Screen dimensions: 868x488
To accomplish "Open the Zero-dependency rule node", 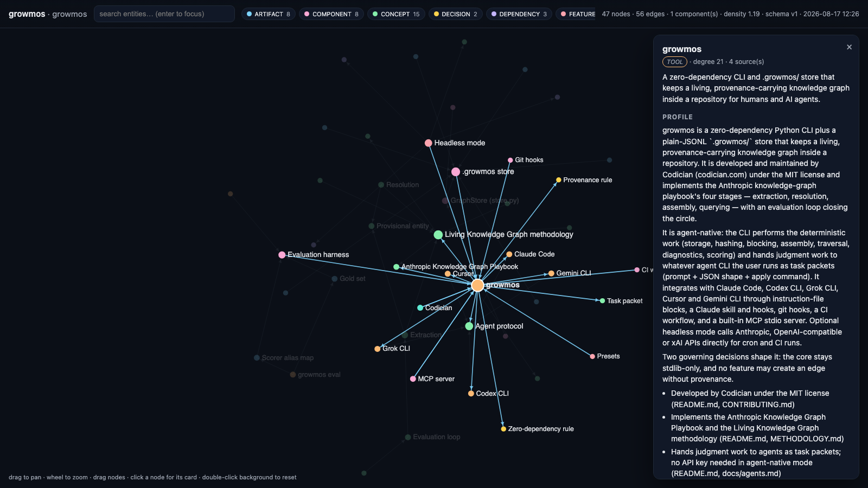I will pyautogui.click(x=503, y=429).
